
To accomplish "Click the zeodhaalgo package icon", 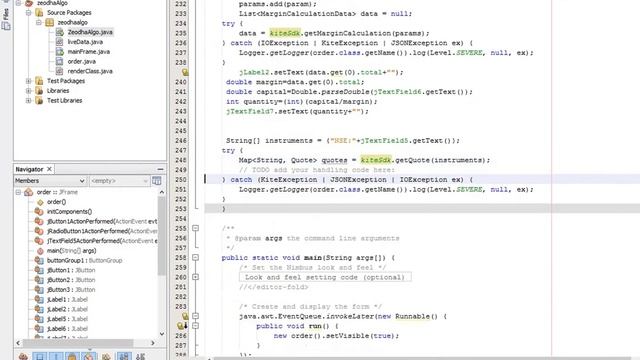I will click(49, 22).
